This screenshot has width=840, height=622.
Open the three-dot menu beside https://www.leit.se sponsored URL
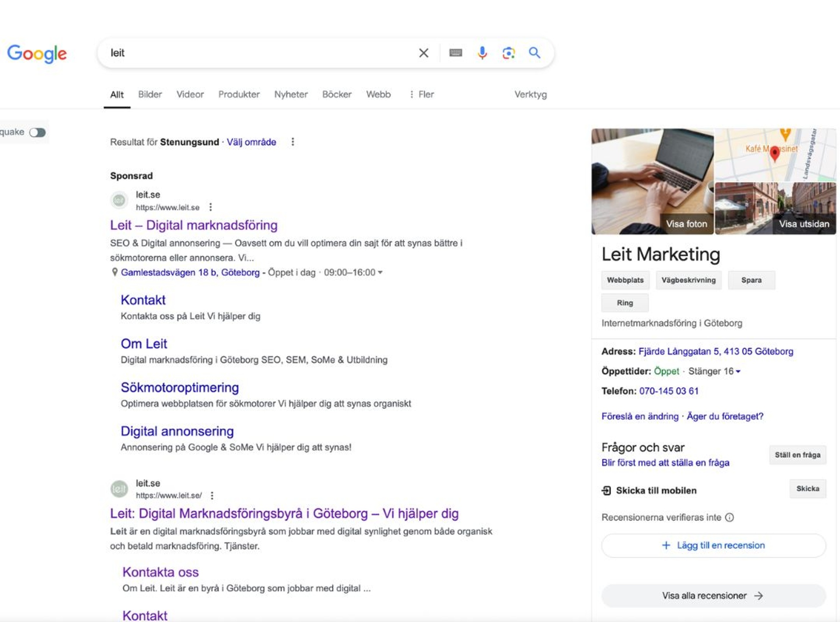click(x=211, y=207)
